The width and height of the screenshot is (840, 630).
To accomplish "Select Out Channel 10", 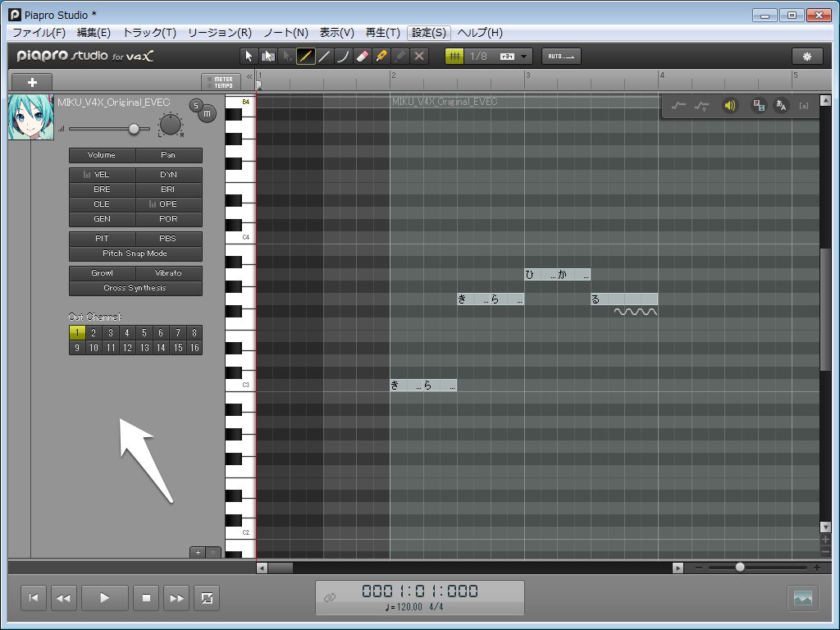I will 94,348.
